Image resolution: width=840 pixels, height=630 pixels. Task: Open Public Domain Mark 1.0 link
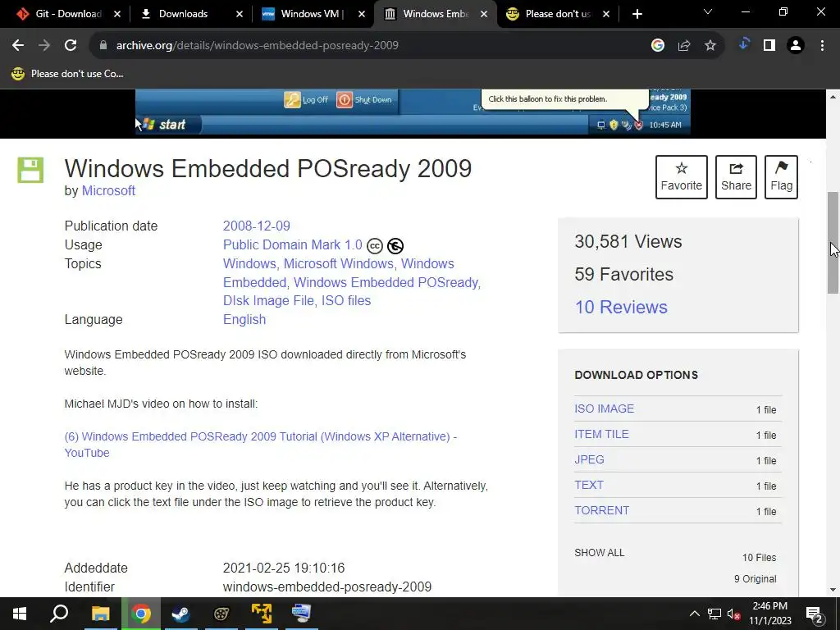293,244
